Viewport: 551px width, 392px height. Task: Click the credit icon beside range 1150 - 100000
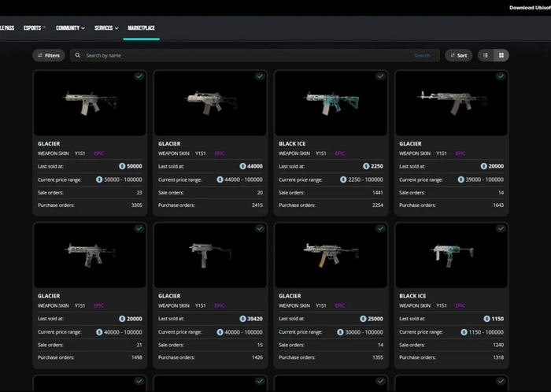[464, 332]
